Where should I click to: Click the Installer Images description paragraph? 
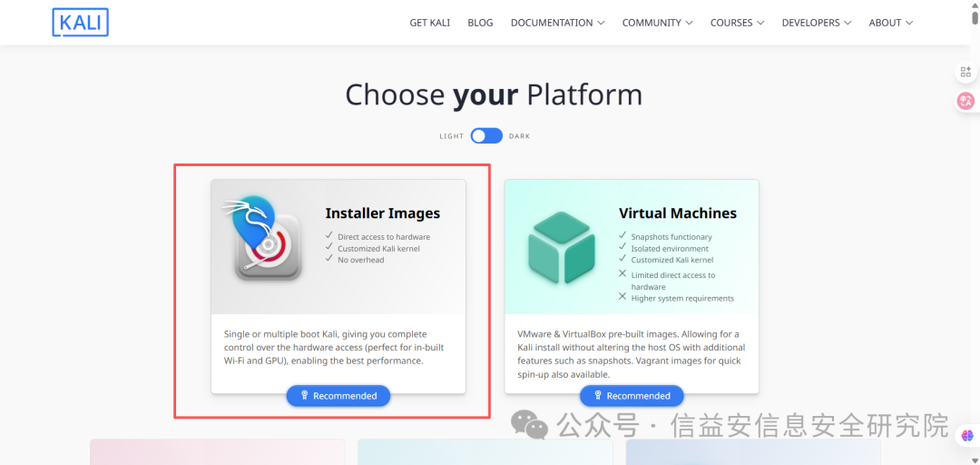click(x=334, y=347)
